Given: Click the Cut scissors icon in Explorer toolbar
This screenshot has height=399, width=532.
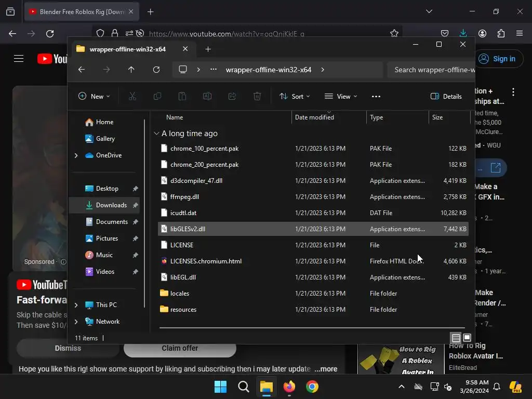Looking at the screenshot, I should (132, 96).
